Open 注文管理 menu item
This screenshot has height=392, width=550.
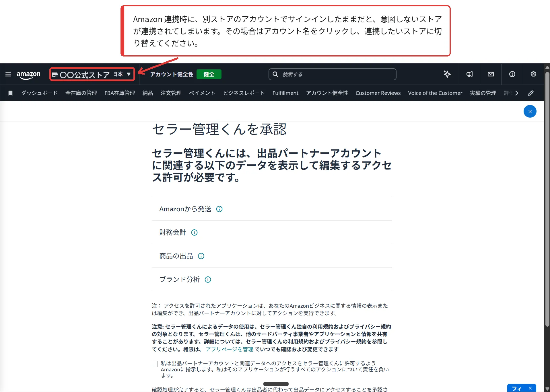(x=171, y=93)
